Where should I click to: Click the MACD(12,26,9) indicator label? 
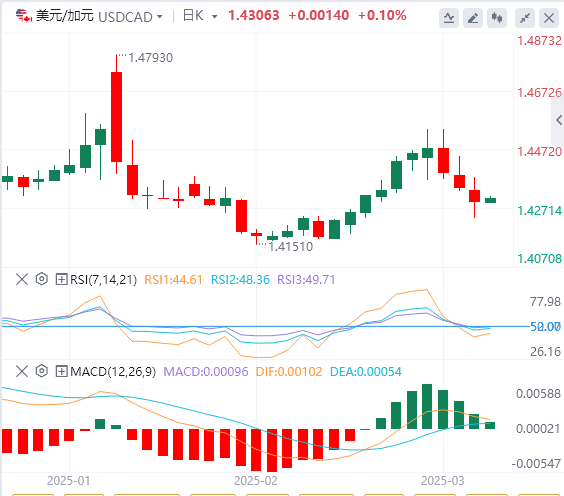click(x=113, y=372)
